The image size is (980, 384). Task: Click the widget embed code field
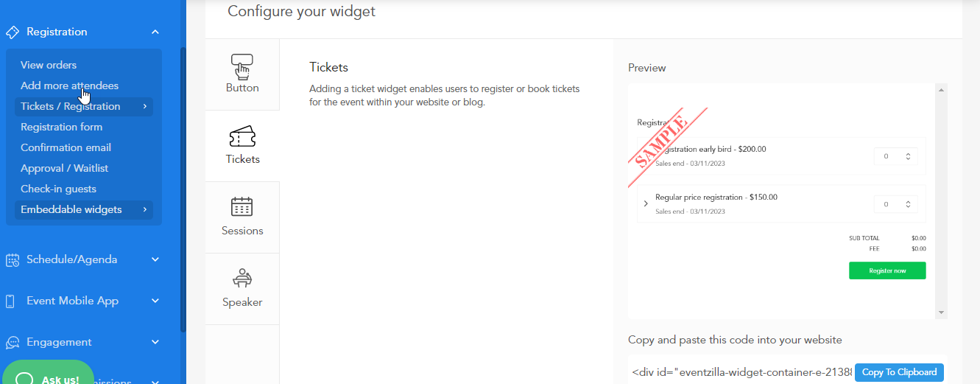[741, 372]
